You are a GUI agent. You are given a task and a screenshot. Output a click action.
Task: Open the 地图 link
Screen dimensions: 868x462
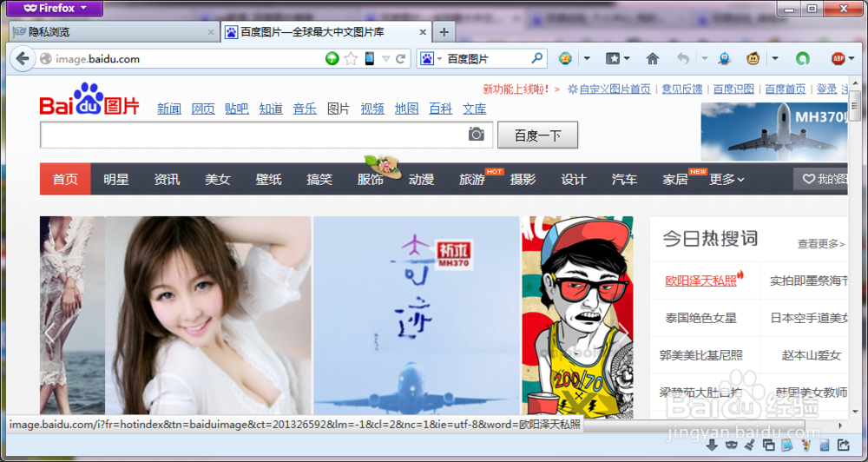pos(407,109)
